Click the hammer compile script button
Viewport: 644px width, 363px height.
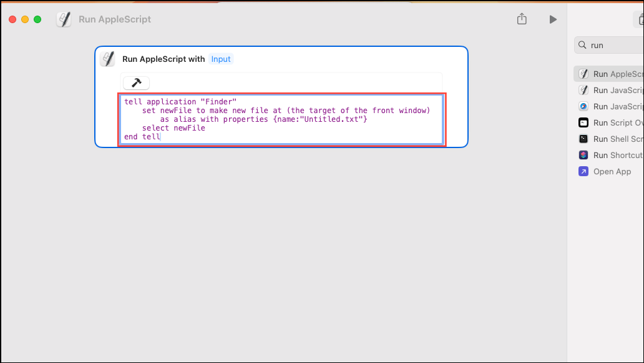click(x=137, y=83)
